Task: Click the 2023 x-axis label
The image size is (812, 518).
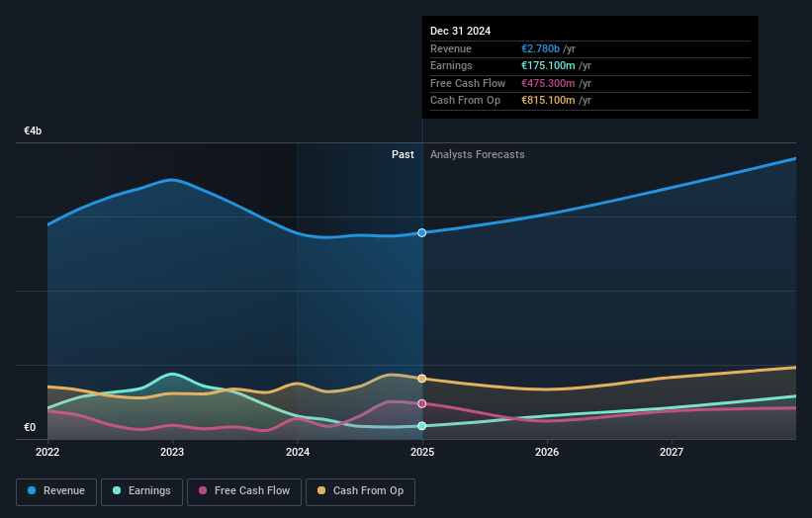Action: click(x=172, y=453)
